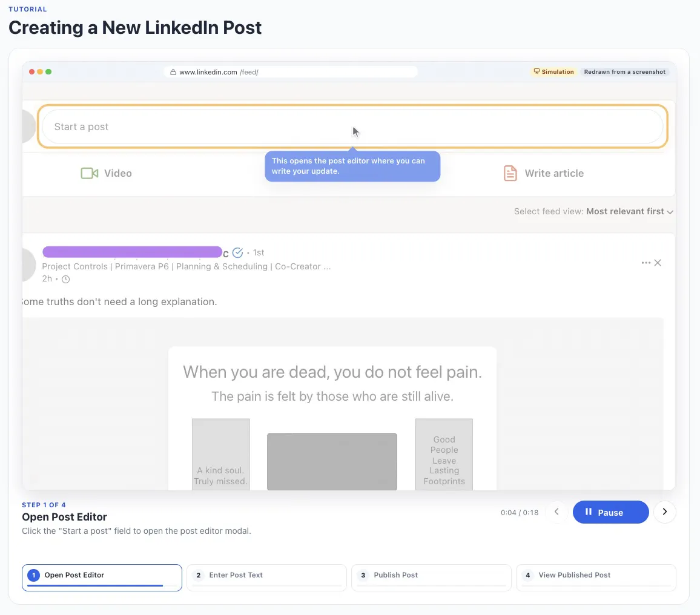Click the Redrawn from a screenshot badge
This screenshot has height=615, width=700.
624,72
